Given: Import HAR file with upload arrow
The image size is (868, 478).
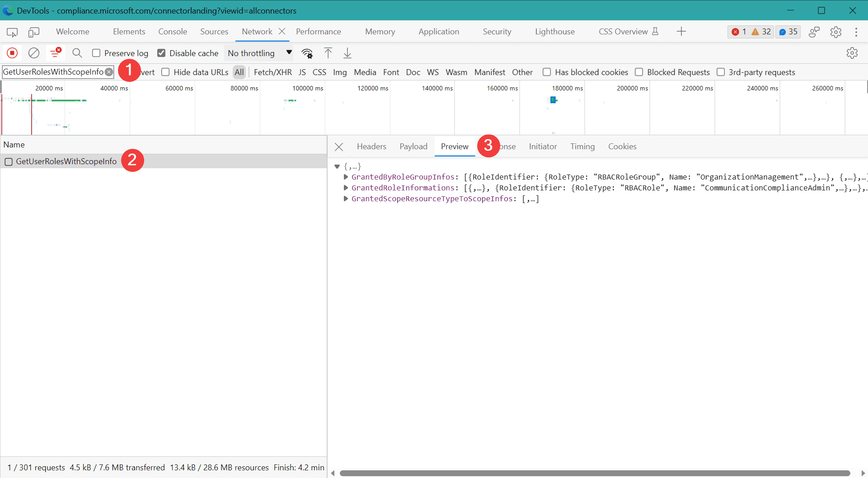Looking at the screenshot, I should (328, 53).
